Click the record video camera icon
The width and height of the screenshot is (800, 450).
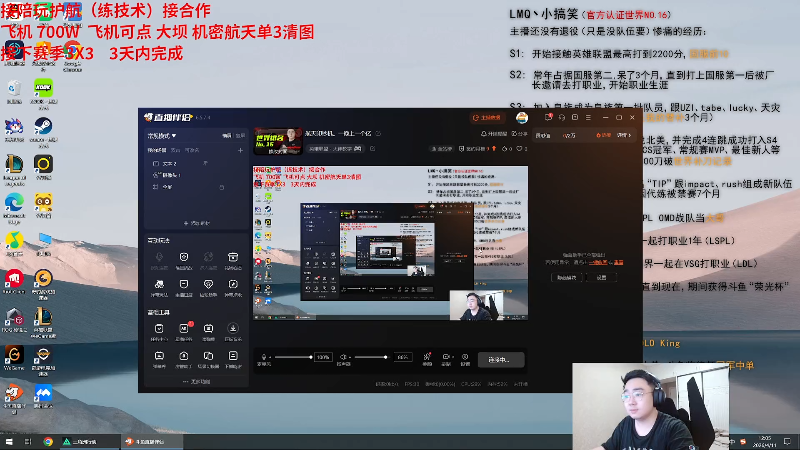[x=445, y=357]
